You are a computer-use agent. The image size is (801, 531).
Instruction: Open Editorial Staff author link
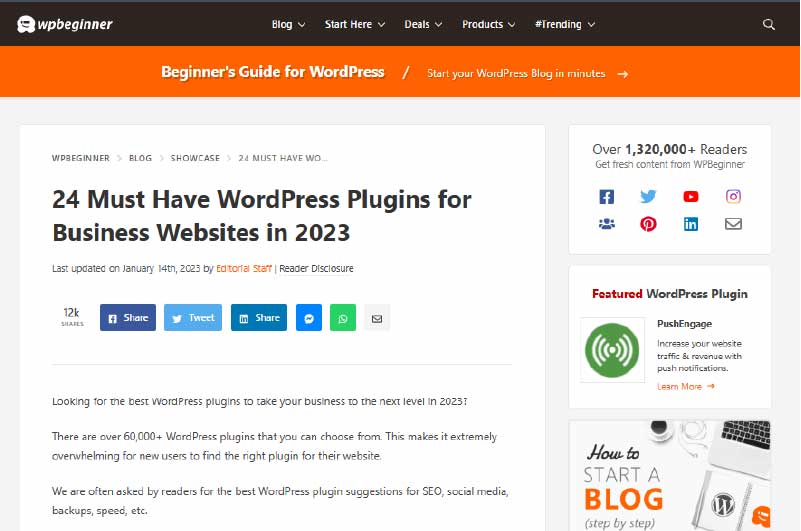244,268
